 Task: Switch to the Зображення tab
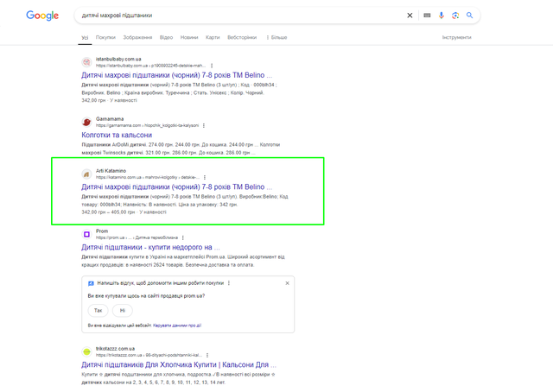pyautogui.click(x=137, y=37)
